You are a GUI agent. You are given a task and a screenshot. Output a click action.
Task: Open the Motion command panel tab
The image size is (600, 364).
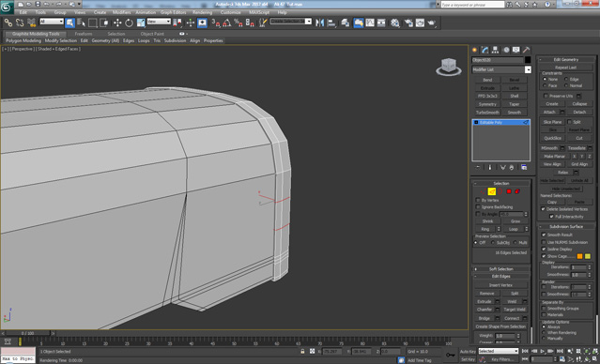506,50
